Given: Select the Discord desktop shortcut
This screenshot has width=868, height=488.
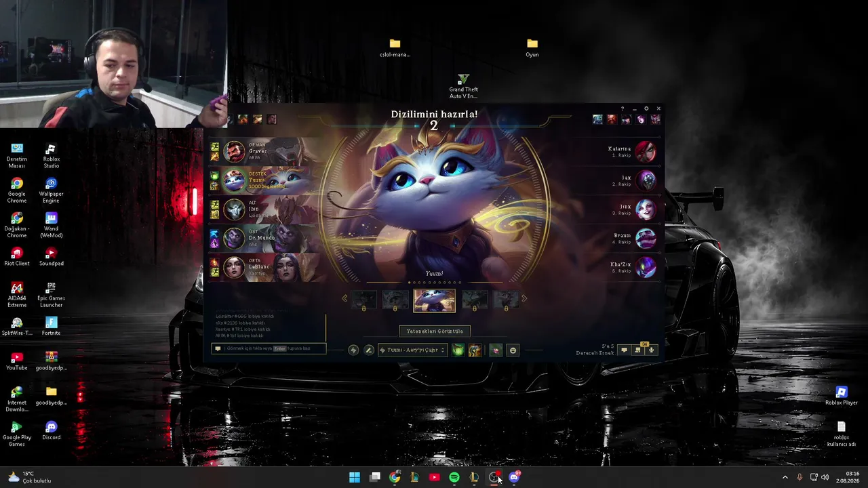Looking at the screenshot, I should pos(51,430).
